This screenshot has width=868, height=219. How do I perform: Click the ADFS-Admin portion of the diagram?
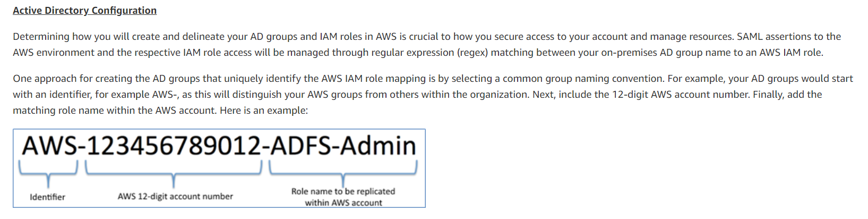[343, 146]
